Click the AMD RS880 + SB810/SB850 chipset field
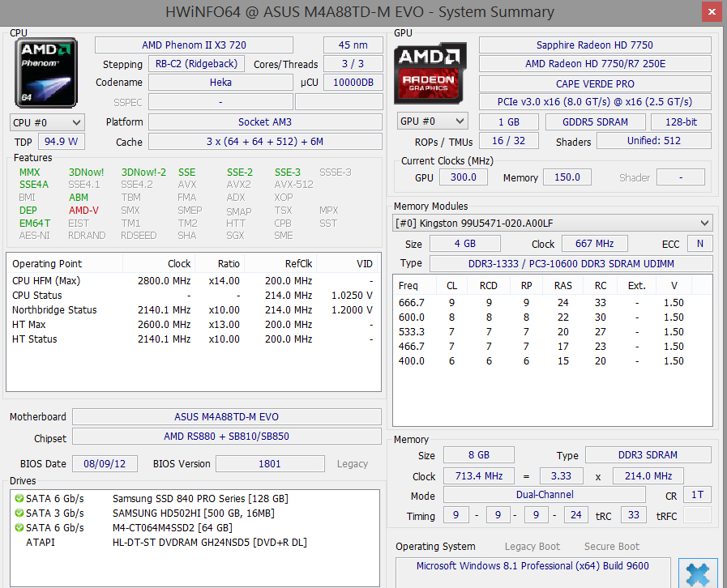The image size is (727, 588). pyautogui.click(x=227, y=436)
